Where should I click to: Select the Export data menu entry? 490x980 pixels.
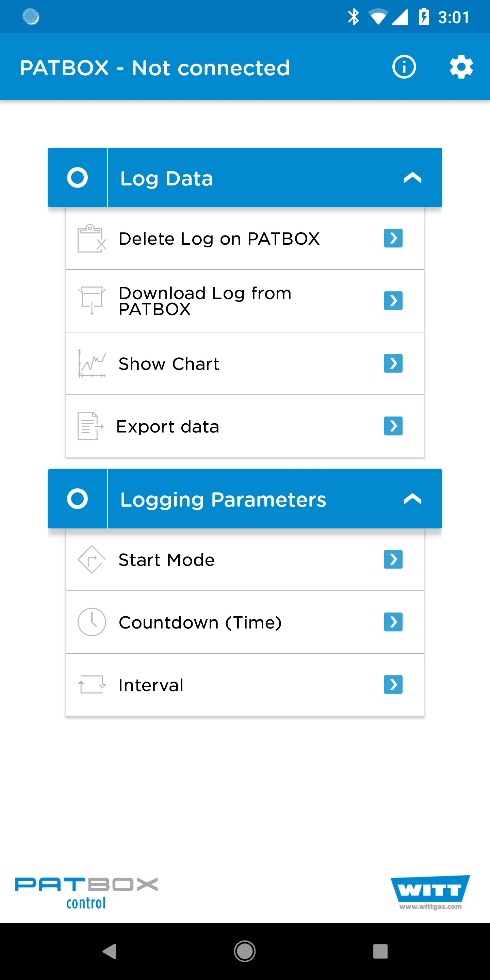coord(245,426)
